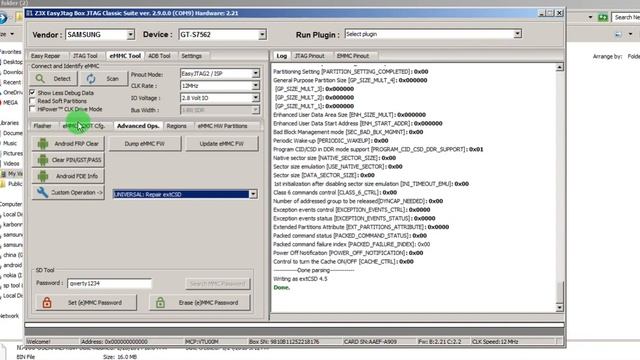This screenshot has height=360, width=640.
Task: Open UNIVERSAL: Repair extCSD operation dropdown
Action: click(x=253, y=194)
